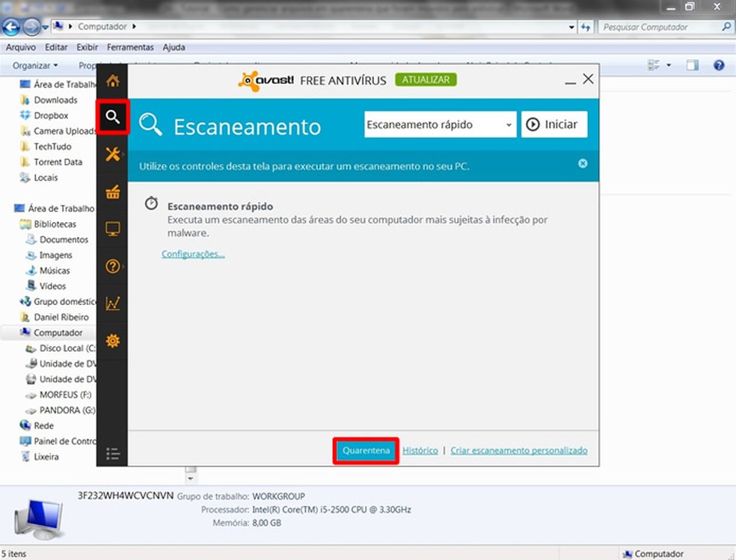
Task: Select MORFEUS (F:) drive in Explorer
Action: 65,395
